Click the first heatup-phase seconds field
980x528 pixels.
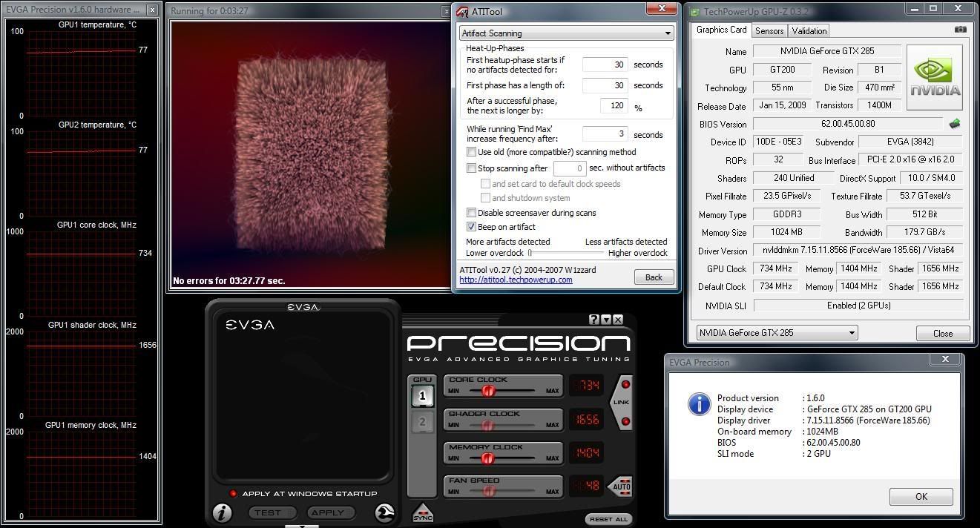tap(605, 65)
